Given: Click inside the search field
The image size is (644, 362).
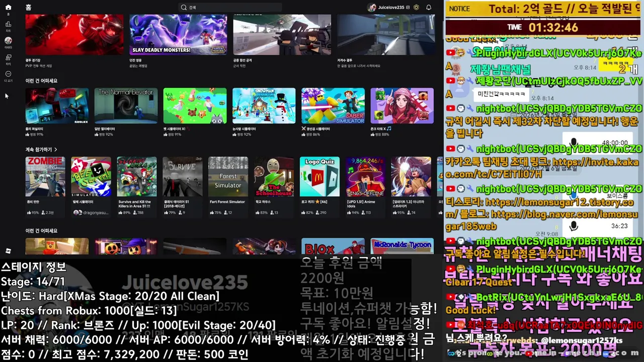Looking at the screenshot, I should 230,8.
